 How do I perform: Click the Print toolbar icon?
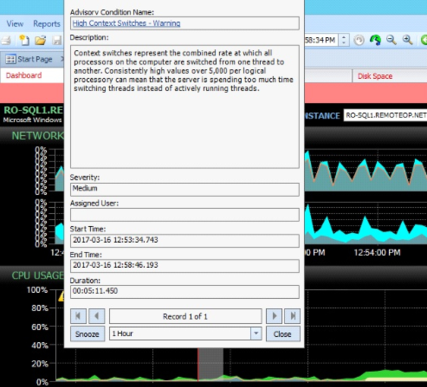[x=6, y=40]
